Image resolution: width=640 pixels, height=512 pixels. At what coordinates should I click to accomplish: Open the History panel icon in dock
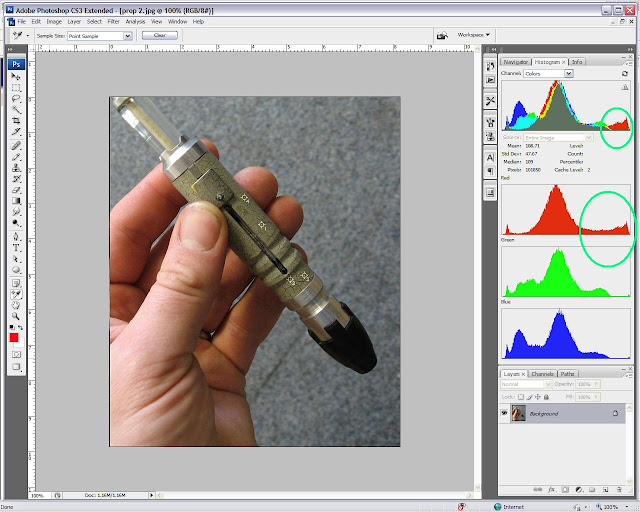point(490,66)
